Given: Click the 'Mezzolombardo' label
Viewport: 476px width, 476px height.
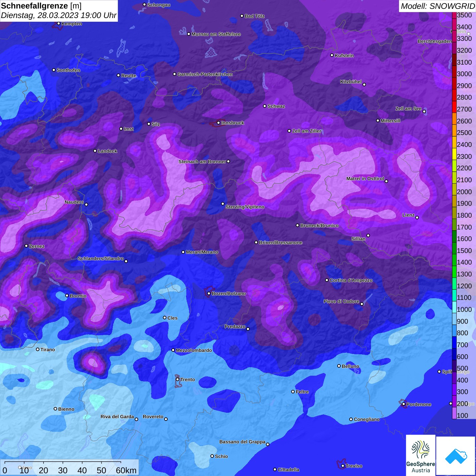Looking at the screenshot, I should pos(194,350).
